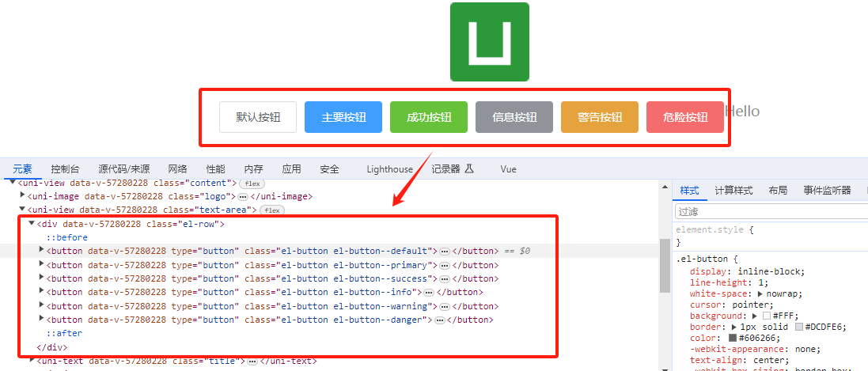Click ellipsis badge in el-button--primary row
Image resolution: width=868 pixels, height=371 pixels.
coord(445,265)
